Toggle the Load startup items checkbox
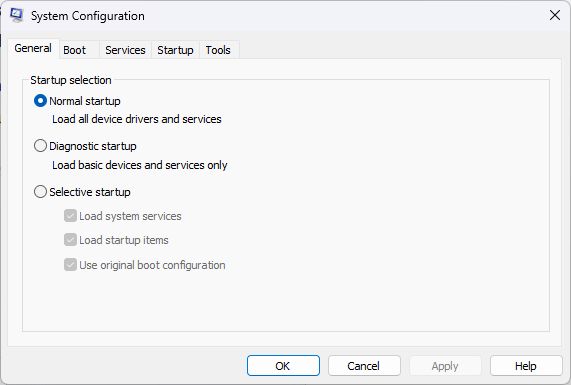The width and height of the screenshot is (571, 385). pyautogui.click(x=70, y=240)
